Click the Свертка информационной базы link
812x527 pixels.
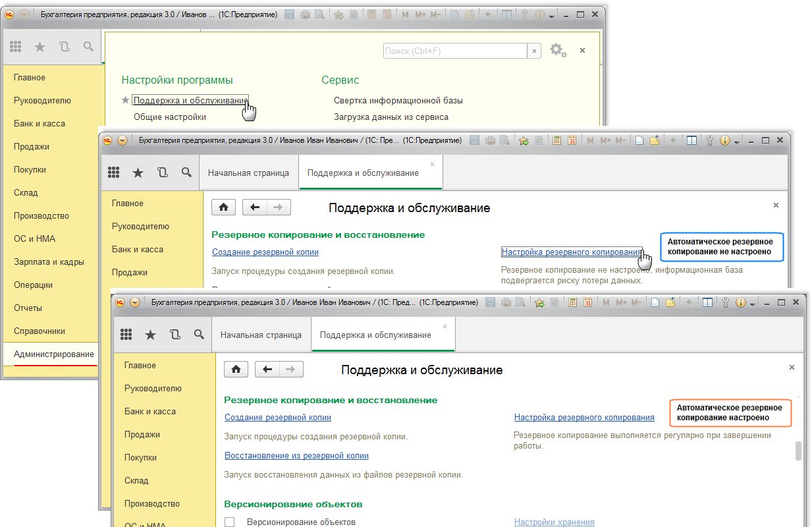click(398, 100)
